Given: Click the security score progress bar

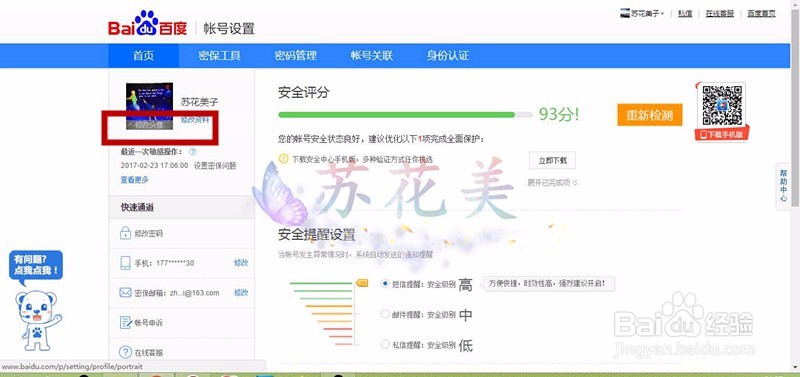Looking at the screenshot, I should pos(405,115).
